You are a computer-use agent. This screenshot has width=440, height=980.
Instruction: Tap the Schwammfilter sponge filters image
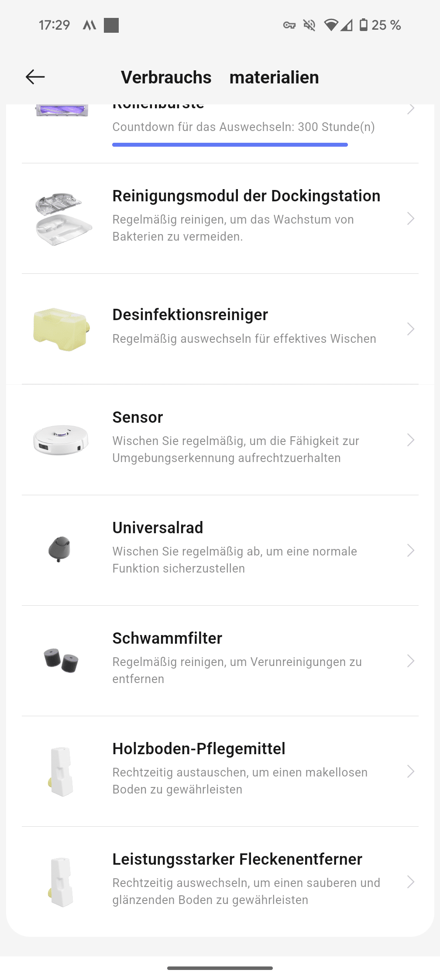click(x=61, y=660)
